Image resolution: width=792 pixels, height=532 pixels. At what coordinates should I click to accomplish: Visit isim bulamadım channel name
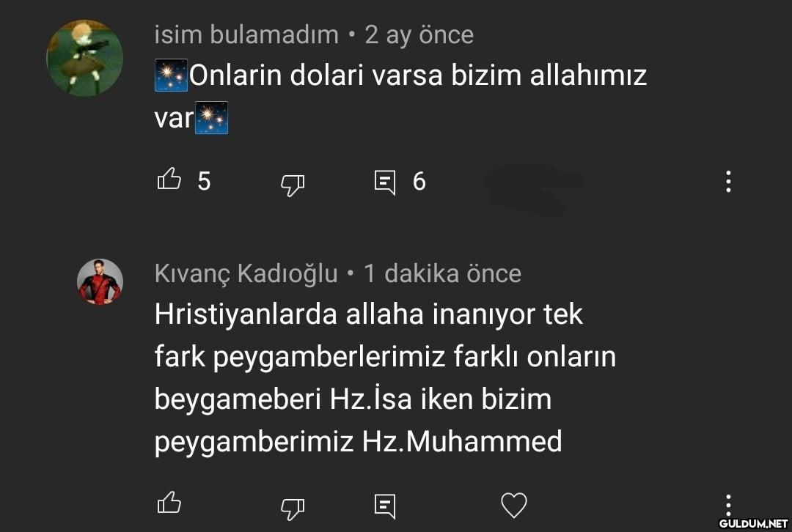[246, 35]
